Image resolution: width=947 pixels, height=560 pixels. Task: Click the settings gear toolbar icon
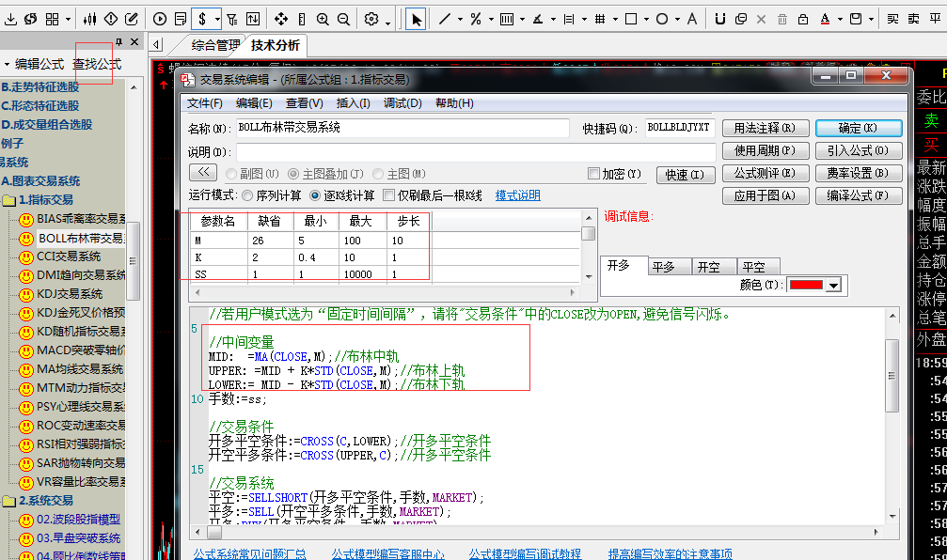pos(371,20)
